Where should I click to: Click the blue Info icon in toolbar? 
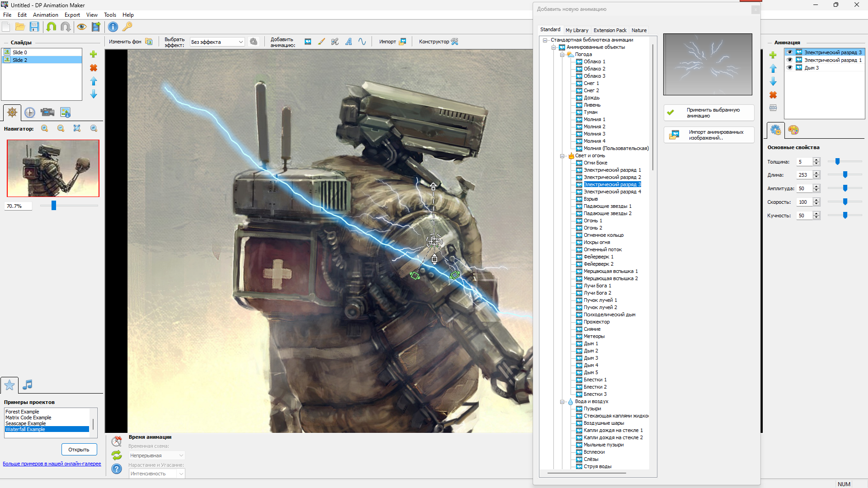(113, 27)
